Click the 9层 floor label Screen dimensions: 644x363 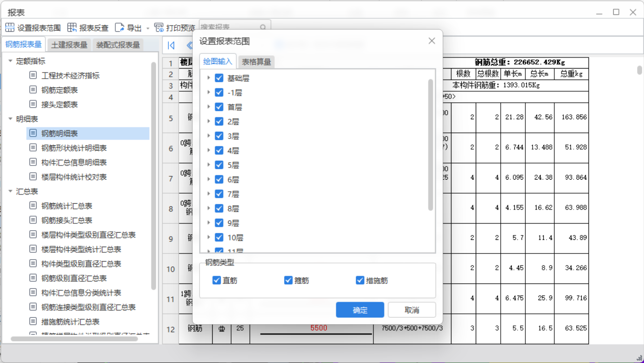(233, 223)
